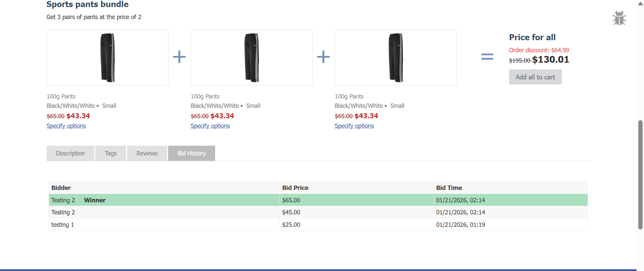644x271 pixels.
Task: Click the equals sign before Price for all
Action: (x=487, y=57)
